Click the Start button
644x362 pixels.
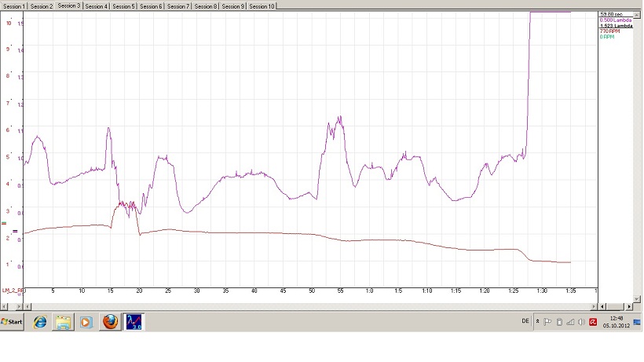(x=13, y=322)
